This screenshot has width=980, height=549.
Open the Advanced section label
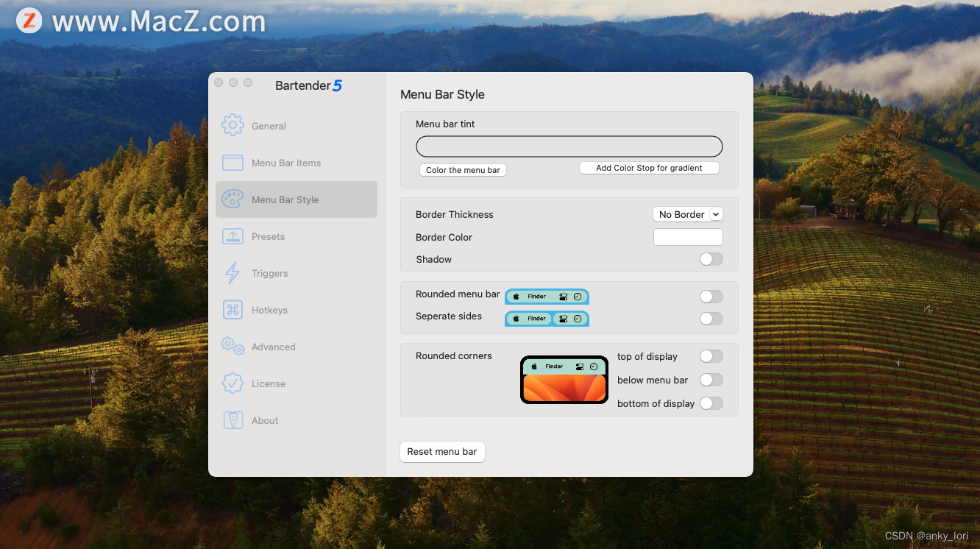(274, 347)
